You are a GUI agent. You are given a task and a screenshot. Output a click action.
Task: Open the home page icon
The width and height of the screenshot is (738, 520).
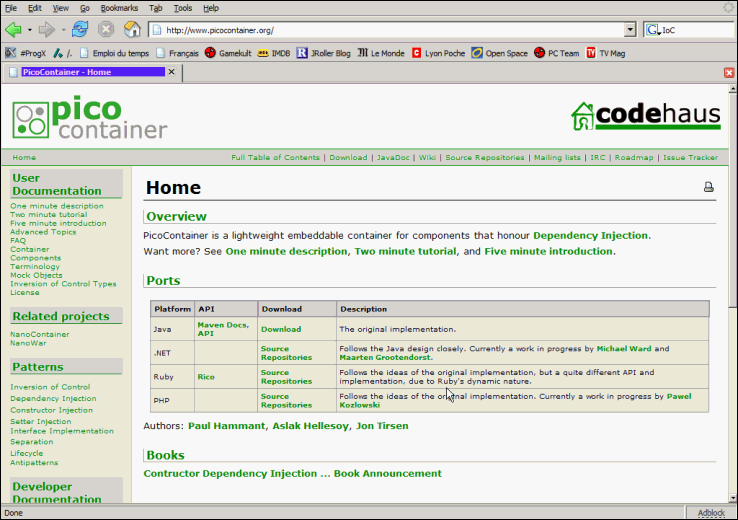click(132, 30)
